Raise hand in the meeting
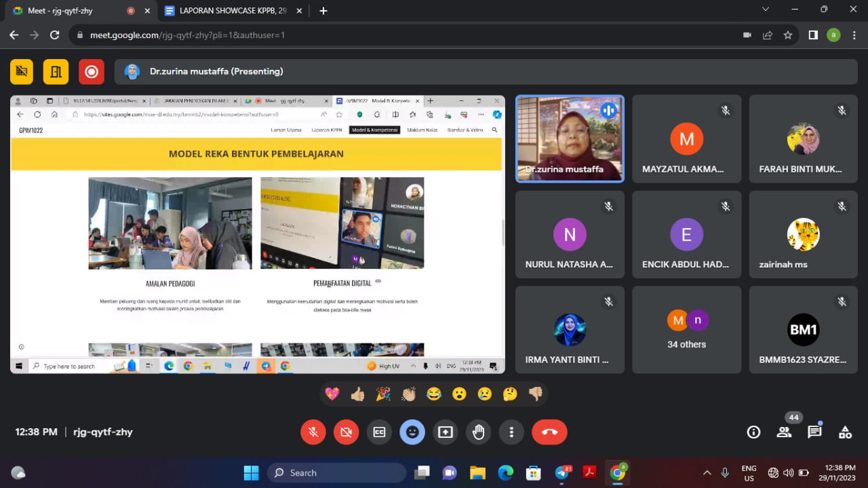This screenshot has width=868, height=488. pyautogui.click(x=479, y=432)
